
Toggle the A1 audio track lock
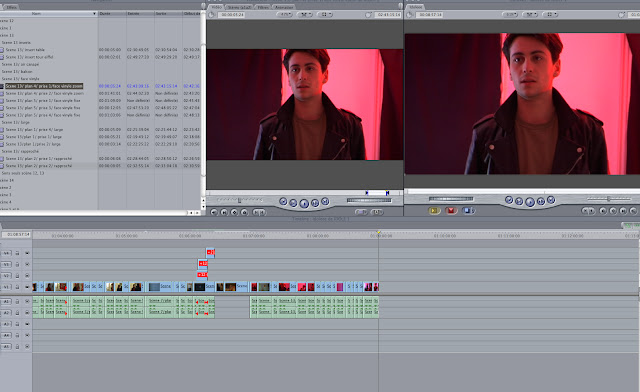[18, 301]
